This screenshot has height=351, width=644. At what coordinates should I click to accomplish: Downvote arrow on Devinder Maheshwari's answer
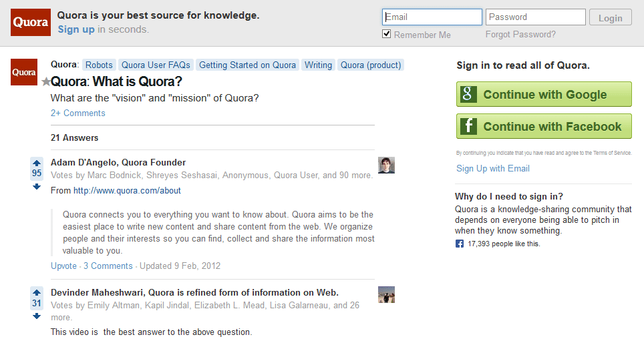point(37,316)
